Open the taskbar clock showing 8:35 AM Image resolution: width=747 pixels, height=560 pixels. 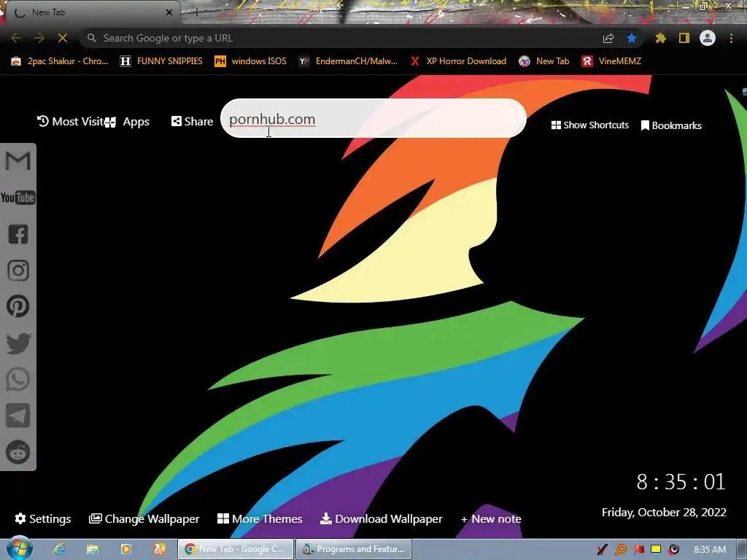click(x=709, y=550)
